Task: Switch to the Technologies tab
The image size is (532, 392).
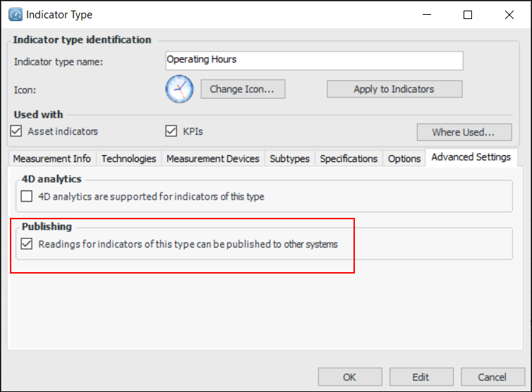Action: 129,159
